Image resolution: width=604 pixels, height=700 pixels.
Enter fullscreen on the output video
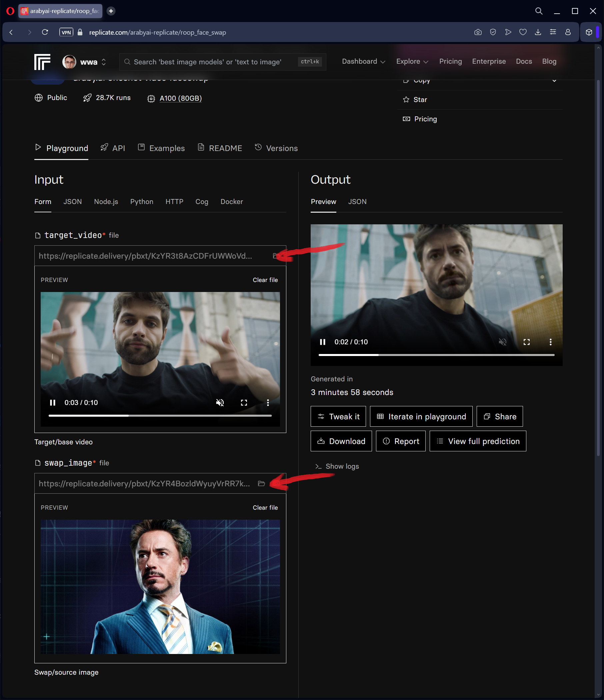coord(526,342)
